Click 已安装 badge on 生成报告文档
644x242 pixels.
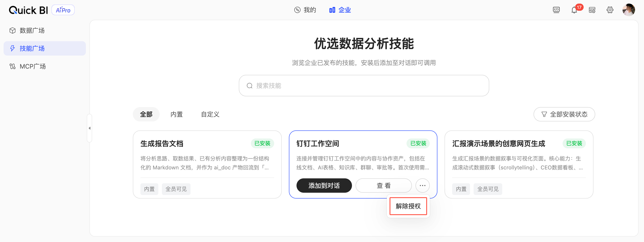pyautogui.click(x=262, y=143)
